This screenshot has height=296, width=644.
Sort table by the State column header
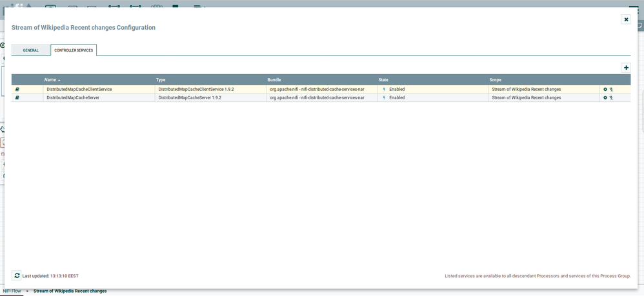coord(432,80)
